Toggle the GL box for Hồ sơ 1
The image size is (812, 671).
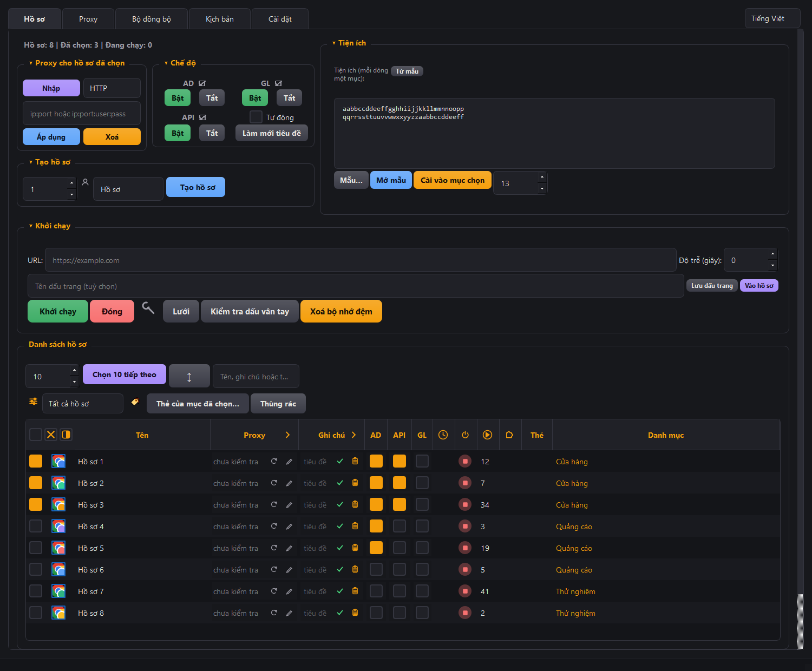(x=422, y=461)
